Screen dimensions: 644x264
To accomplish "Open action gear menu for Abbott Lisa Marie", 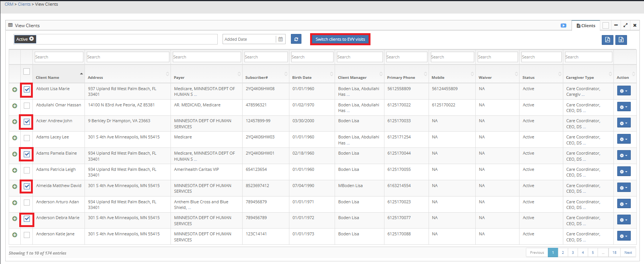I will (x=624, y=91).
